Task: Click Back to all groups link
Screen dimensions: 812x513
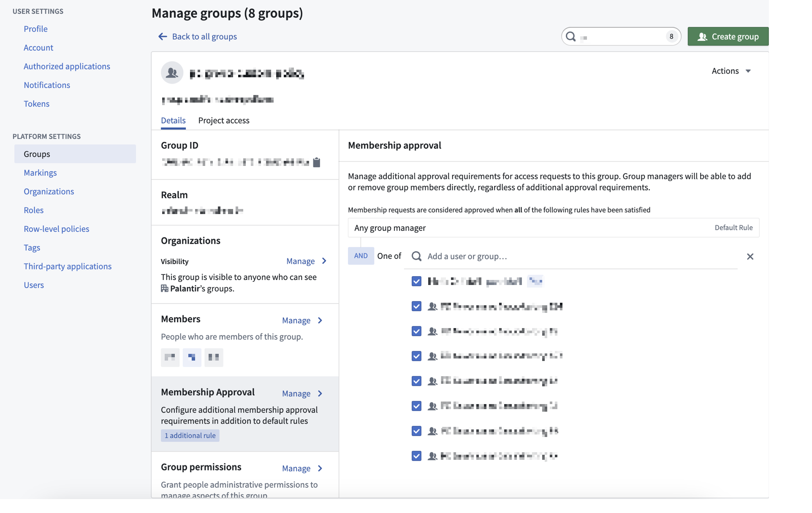Action: tap(204, 37)
